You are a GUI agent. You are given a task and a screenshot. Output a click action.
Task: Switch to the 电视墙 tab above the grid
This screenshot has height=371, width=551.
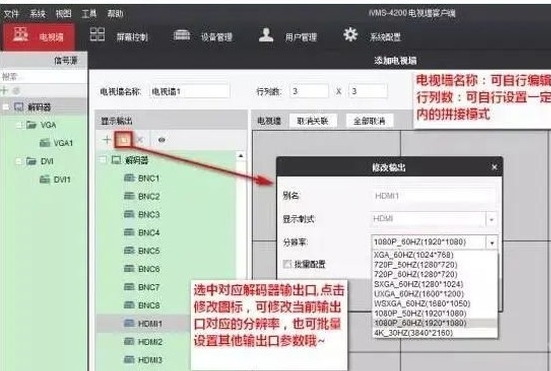pos(269,121)
